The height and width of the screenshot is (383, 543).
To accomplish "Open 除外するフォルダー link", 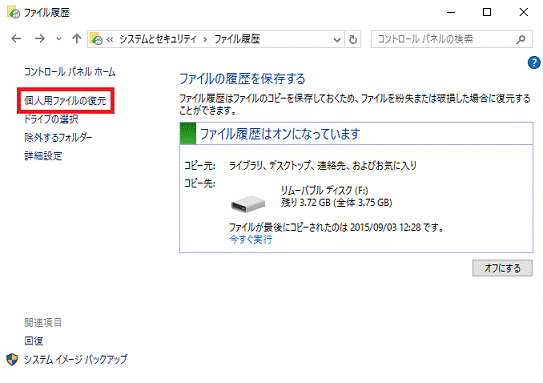I will coord(58,137).
